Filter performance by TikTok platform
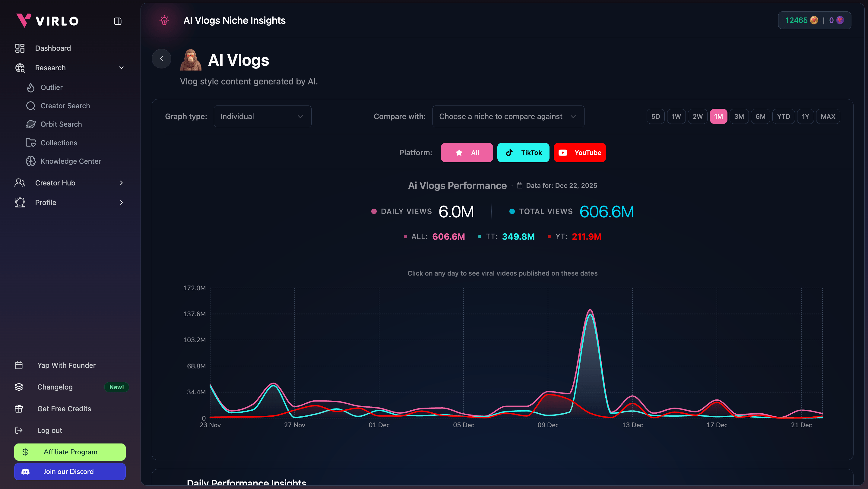Image resolution: width=868 pixels, height=489 pixels. 523,152
